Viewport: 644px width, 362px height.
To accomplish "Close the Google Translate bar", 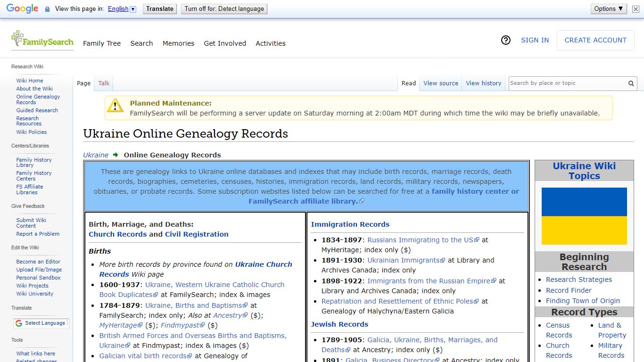I will click(636, 9).
